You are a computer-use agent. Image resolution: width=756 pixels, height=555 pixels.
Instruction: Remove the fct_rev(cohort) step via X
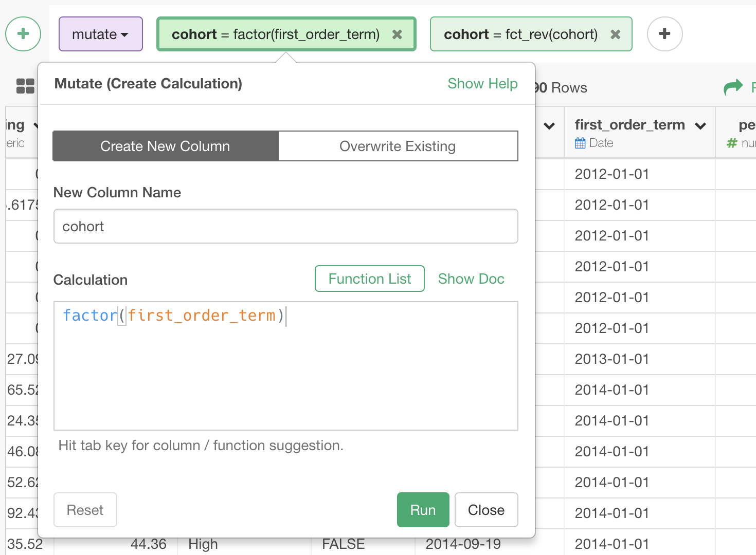pyautogui.click(x=615, y=34)
